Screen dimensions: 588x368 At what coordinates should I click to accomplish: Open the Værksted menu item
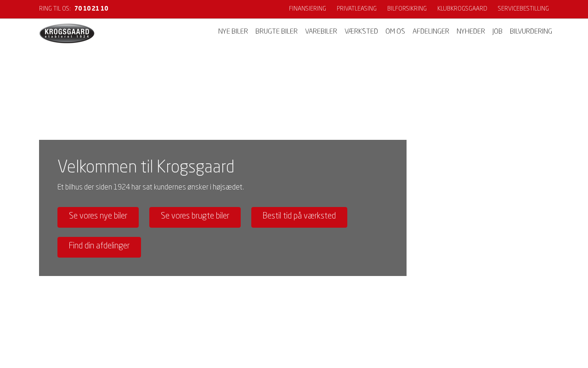[x=361, y=31]
